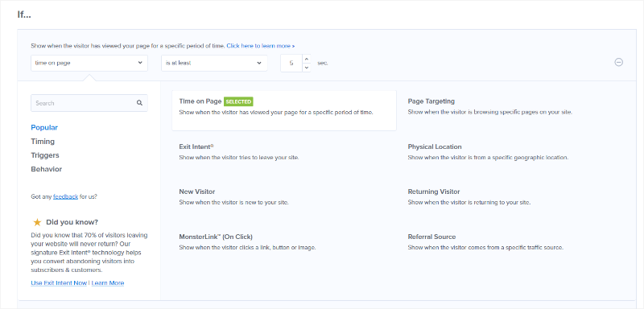
Task: Focus the Search rules field
Action: (89, 103)
